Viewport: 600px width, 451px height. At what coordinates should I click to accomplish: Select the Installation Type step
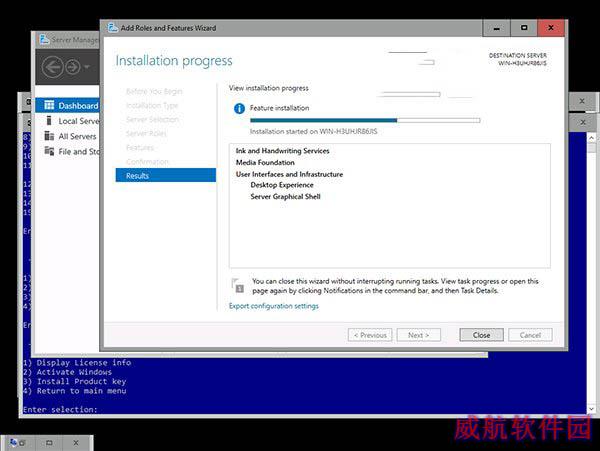click(x=152, y=105)
